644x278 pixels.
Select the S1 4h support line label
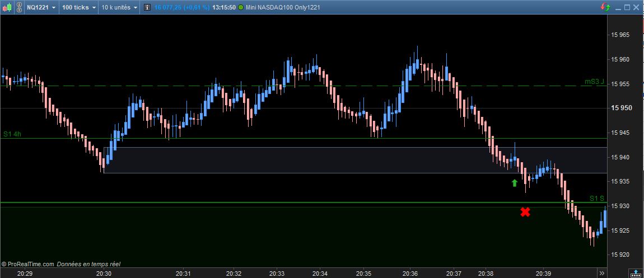click(x=12, y=134)
